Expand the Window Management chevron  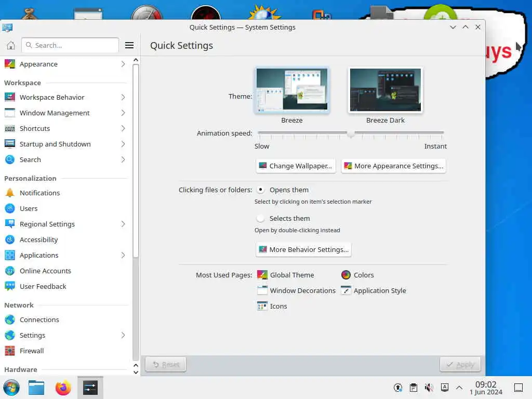point(123,113)
